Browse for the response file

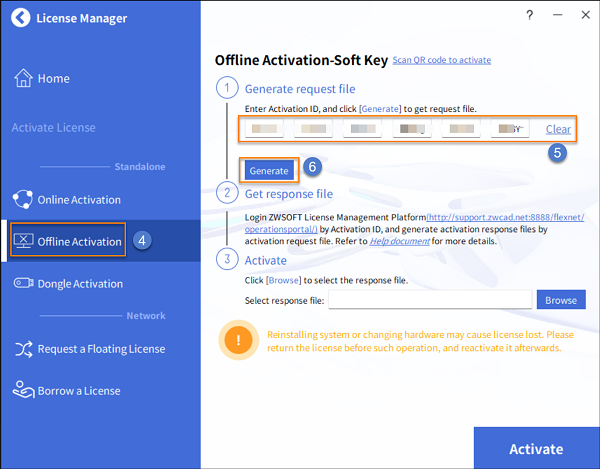tap(561, 300)
